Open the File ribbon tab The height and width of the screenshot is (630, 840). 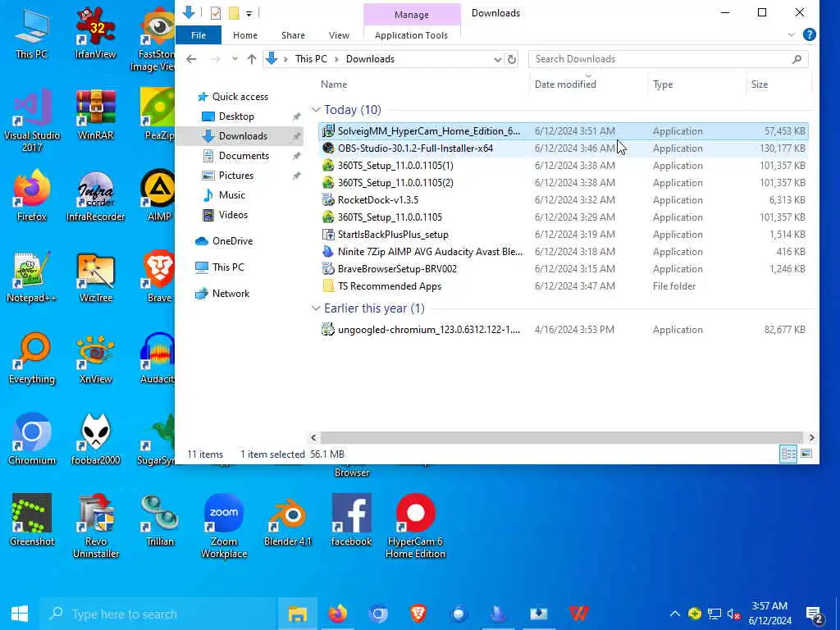coord(199,35)
